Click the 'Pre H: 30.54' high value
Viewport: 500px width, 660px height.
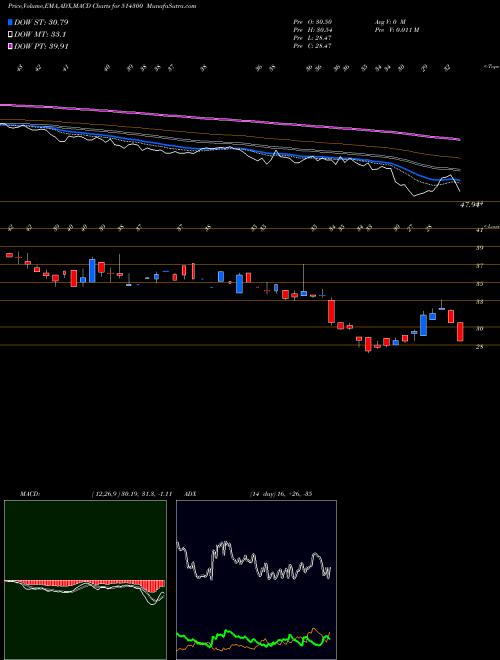[313, 30]
